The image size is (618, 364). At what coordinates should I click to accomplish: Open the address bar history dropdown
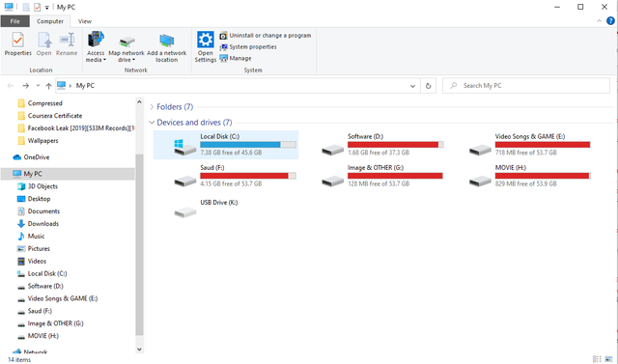(412, 86)
